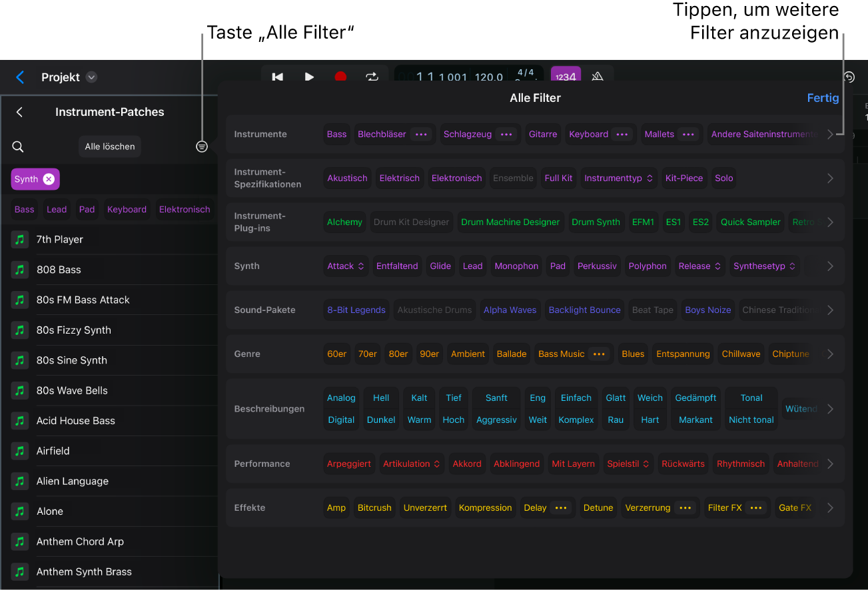This screenshot has height=590, width=868.
Task: Open the Projekt dropdown menu
Action: click(x=92, y=77)
